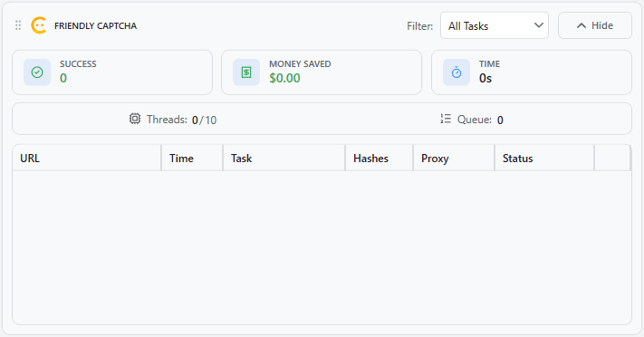The height and width of the screenshot is (337, 644).
Task: Click the Threads 0/10 counter
Action: coord(204,120)
